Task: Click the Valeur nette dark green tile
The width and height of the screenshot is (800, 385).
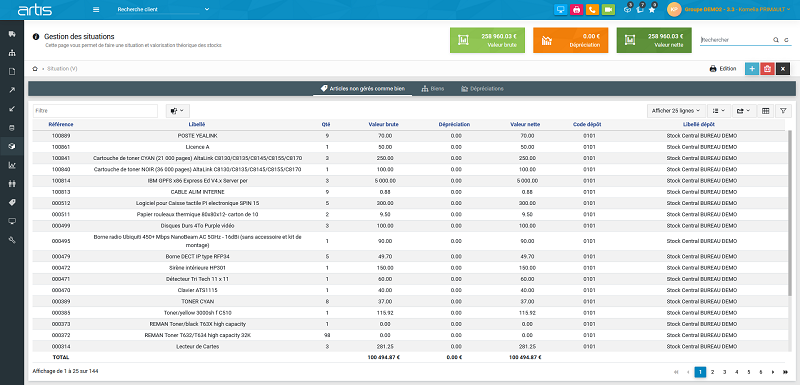Action: click(x=654, y=40)
